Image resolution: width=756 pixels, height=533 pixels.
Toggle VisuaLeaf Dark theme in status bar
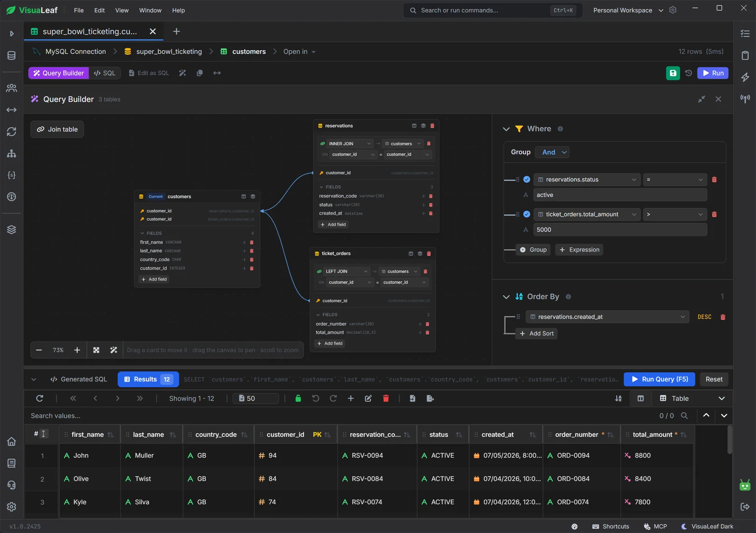[x=707, y=527]
